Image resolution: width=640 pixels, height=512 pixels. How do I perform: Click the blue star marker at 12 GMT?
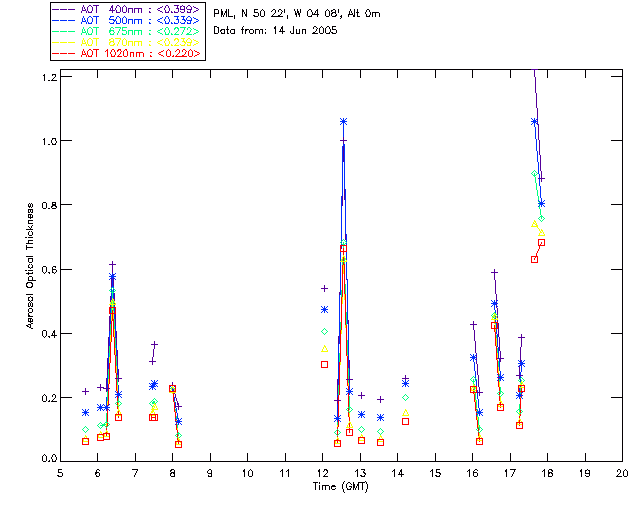(324, 309)
